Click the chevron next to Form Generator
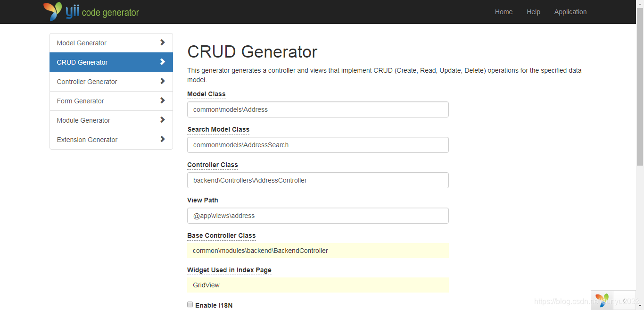The height and width of the screenshot is (310, 644). 163,101
